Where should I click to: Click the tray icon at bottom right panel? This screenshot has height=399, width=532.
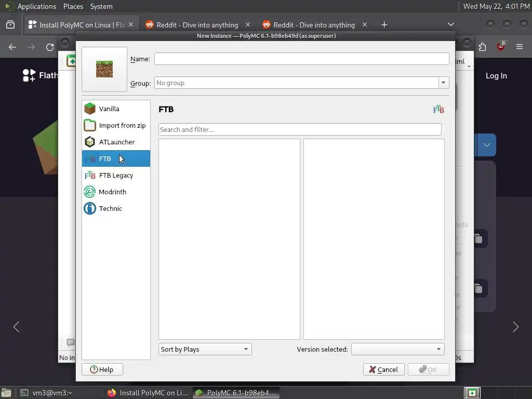(x=472, y=393)
